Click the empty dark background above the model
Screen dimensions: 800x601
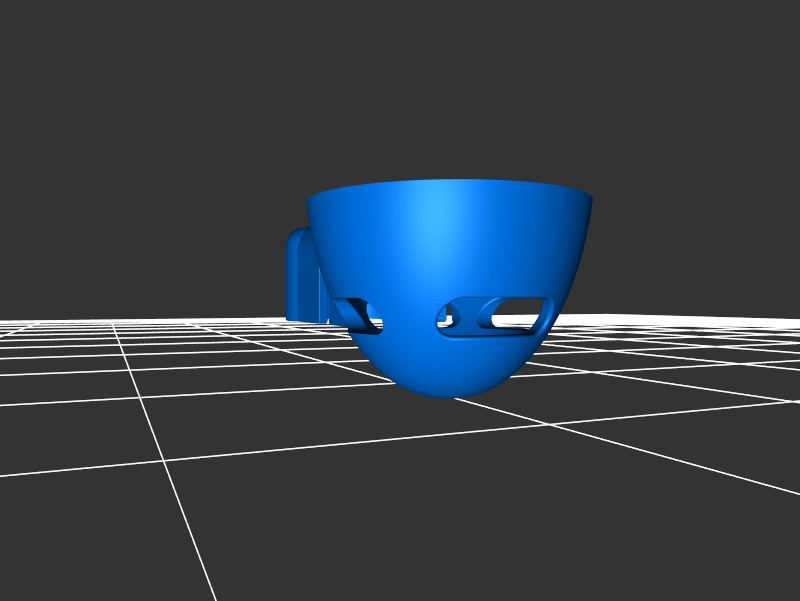(x=400, y=80)
